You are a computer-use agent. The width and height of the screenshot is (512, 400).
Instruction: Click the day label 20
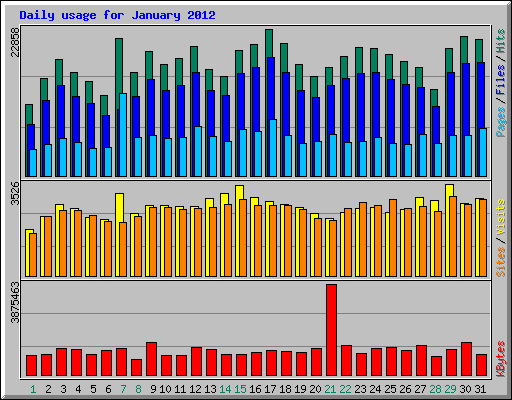point(315,389)
